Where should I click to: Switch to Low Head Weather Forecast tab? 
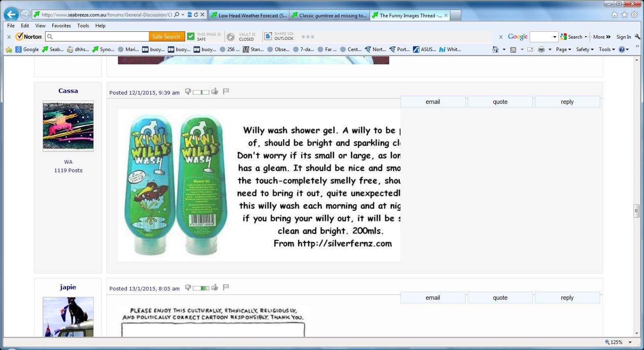click(249, 16)
